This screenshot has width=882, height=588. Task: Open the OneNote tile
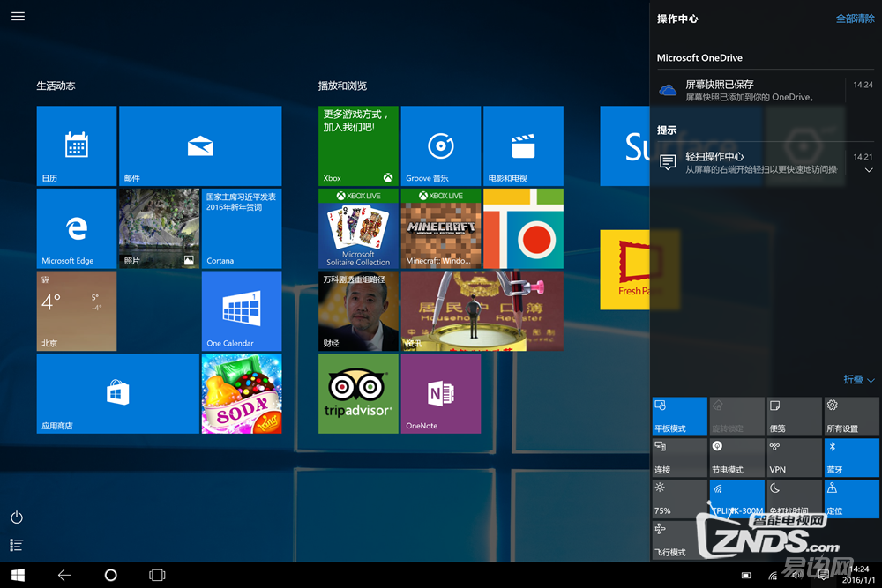[440, 393]
